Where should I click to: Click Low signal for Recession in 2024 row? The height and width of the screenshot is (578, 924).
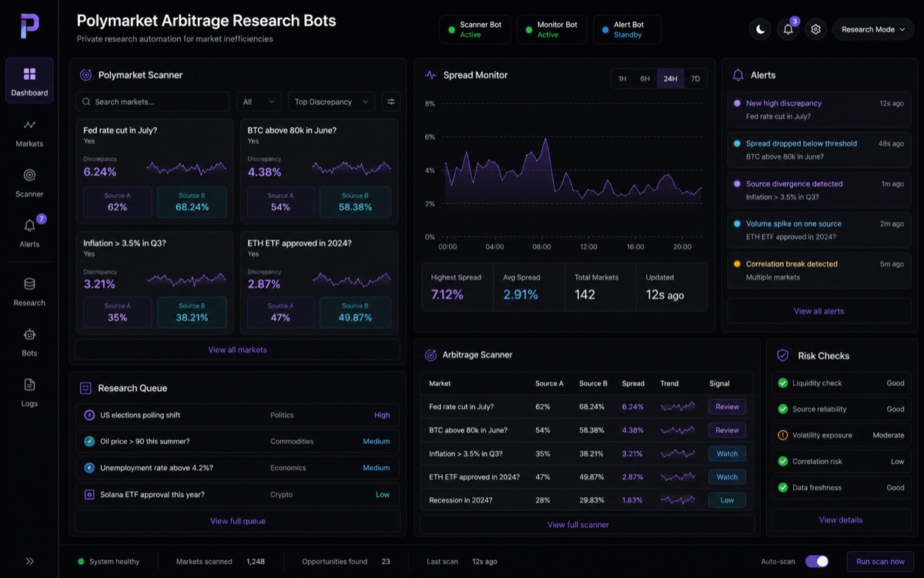(727, 500)
